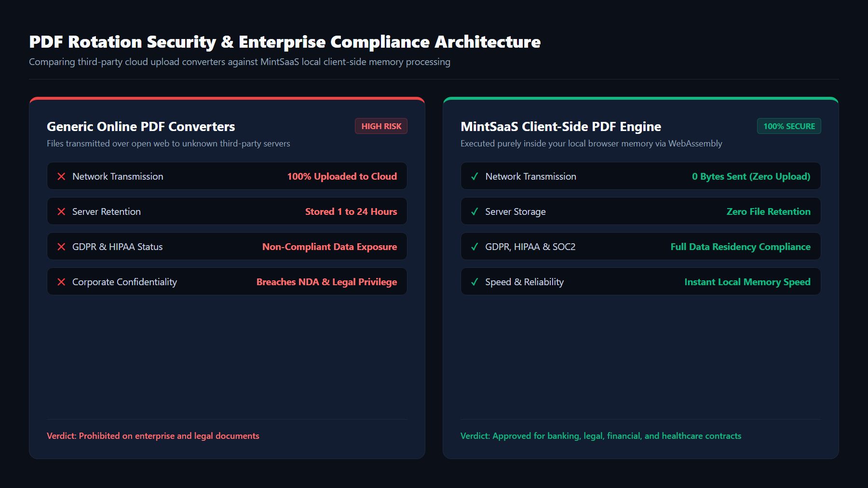
Task: Click the 'Server Storage' label
Action: (x=515, y=211)
